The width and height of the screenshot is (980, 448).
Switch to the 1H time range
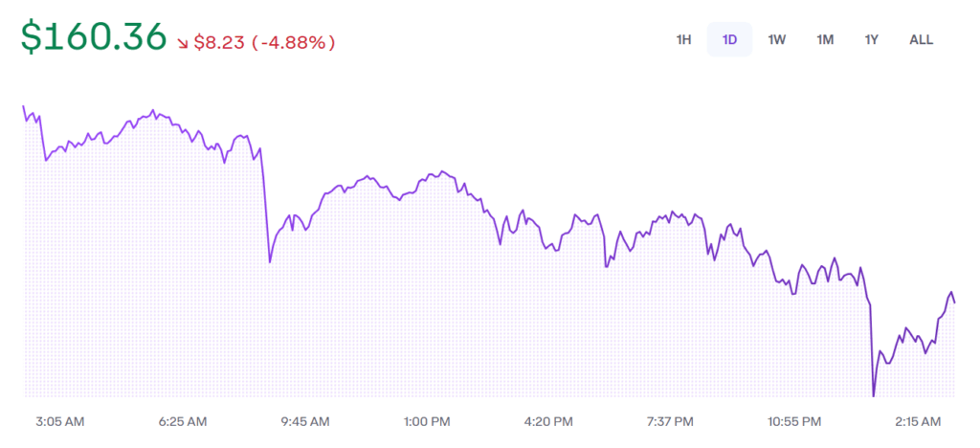click(683, 40)
